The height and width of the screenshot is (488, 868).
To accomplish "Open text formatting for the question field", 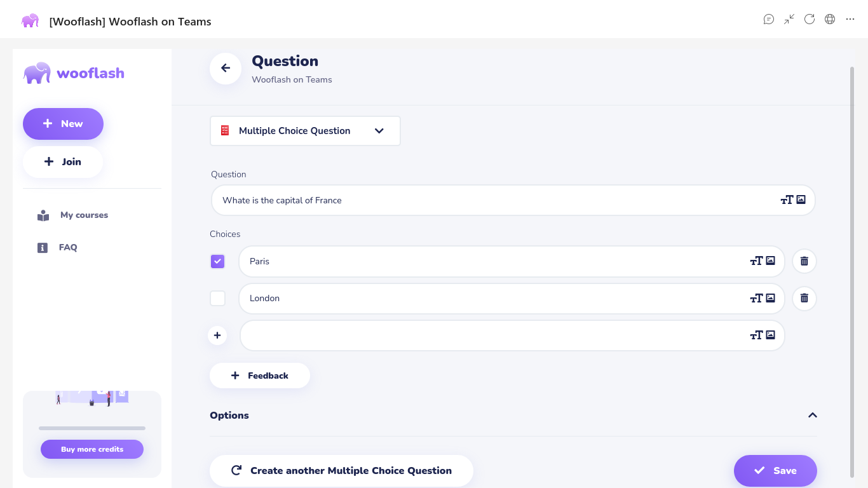I will (x=787, y=200).
